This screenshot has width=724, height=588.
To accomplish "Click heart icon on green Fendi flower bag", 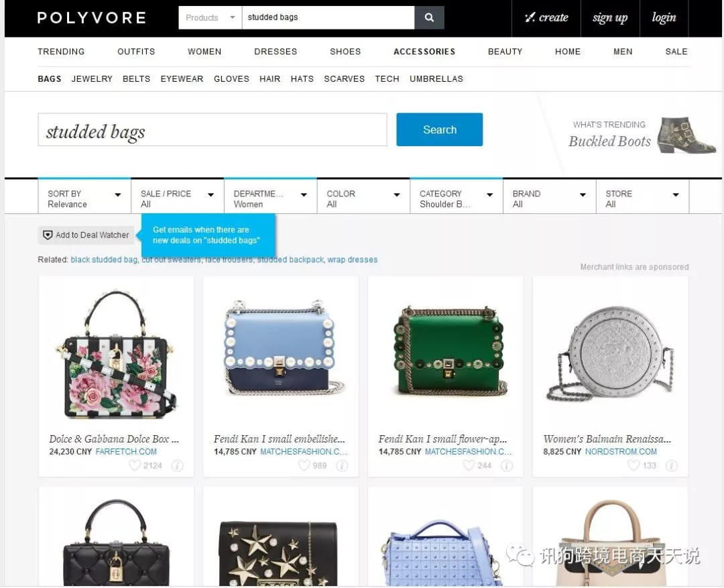I will [x=469, y=465].
